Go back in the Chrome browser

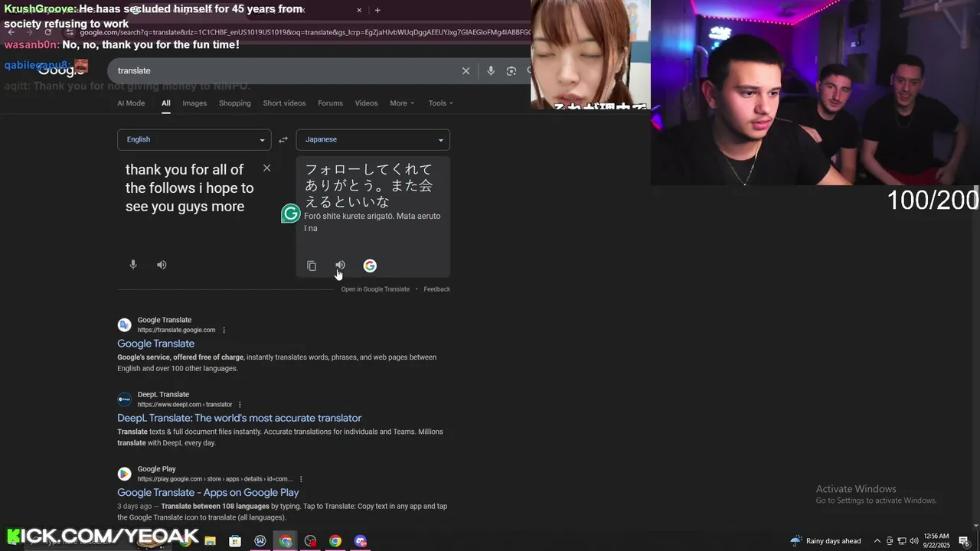click(x=11, y=32)
